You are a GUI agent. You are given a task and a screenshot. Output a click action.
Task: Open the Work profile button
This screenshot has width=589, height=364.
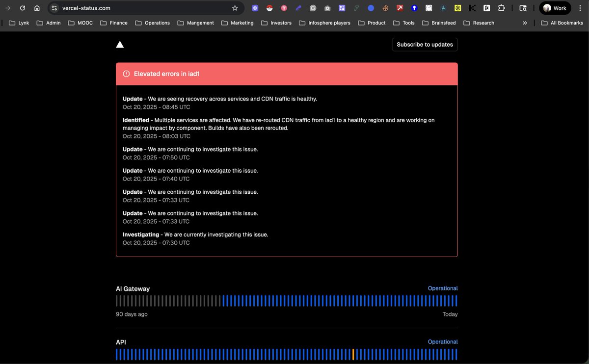click(x=555, y=8)
